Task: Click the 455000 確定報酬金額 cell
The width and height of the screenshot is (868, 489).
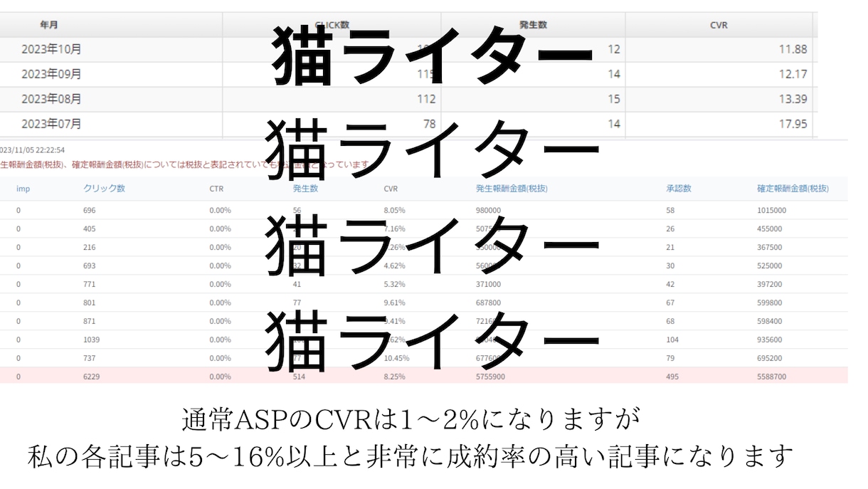Action: [770, 229]
